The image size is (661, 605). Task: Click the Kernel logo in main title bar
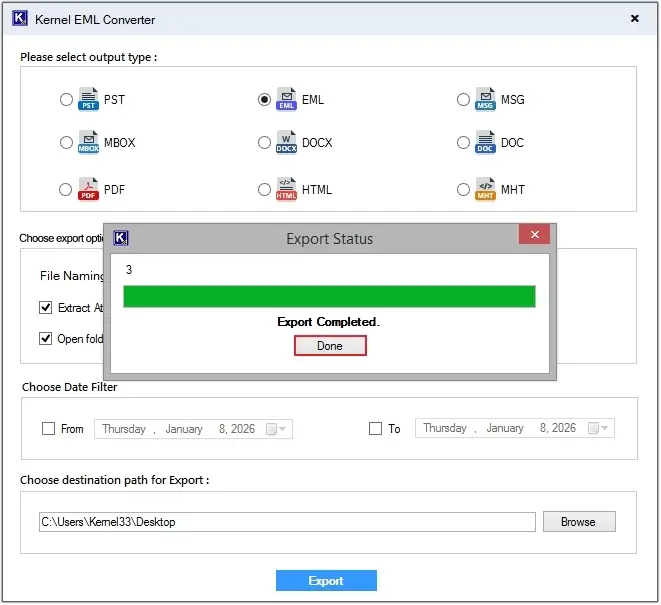[20, 19]
